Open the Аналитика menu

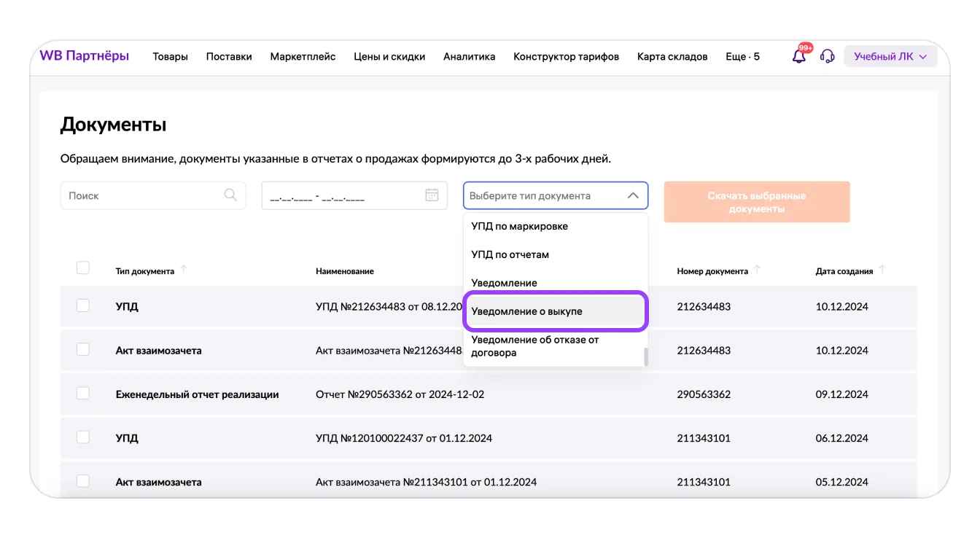pos(469,57)
